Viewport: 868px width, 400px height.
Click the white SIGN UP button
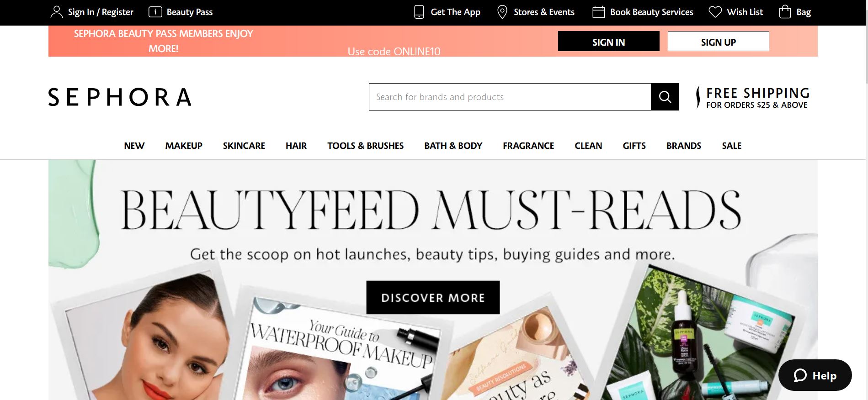click(x=719, y=42)
